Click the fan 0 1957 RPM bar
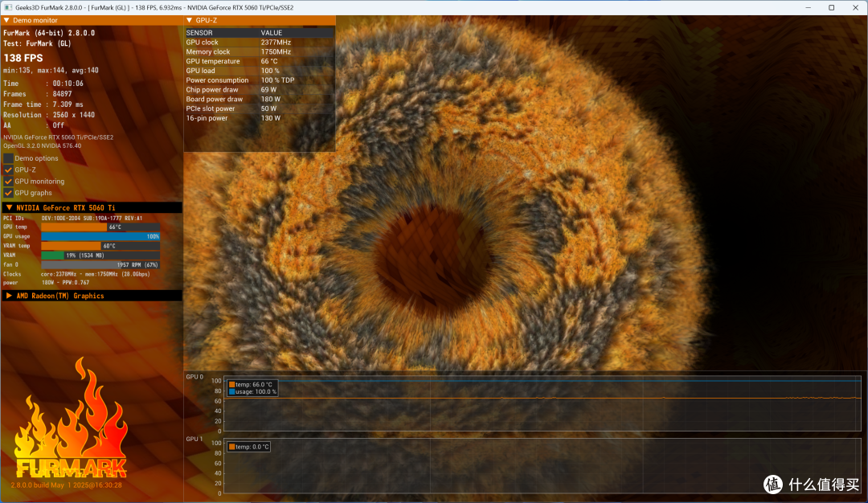The width and height of the screenshot is (868, 503). point(100,264)
